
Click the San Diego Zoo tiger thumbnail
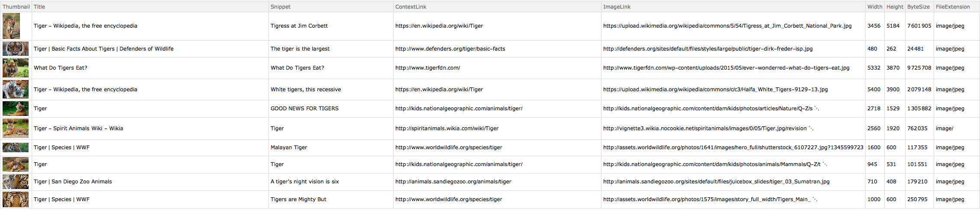pyautogui.click(x=16, y=182)
